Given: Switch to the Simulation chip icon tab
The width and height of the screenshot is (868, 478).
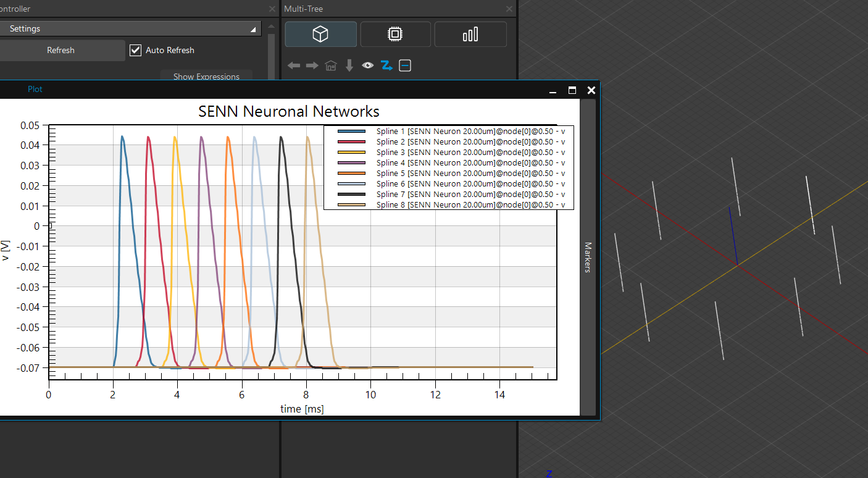Looking at the screenshot, I should 395,35.
